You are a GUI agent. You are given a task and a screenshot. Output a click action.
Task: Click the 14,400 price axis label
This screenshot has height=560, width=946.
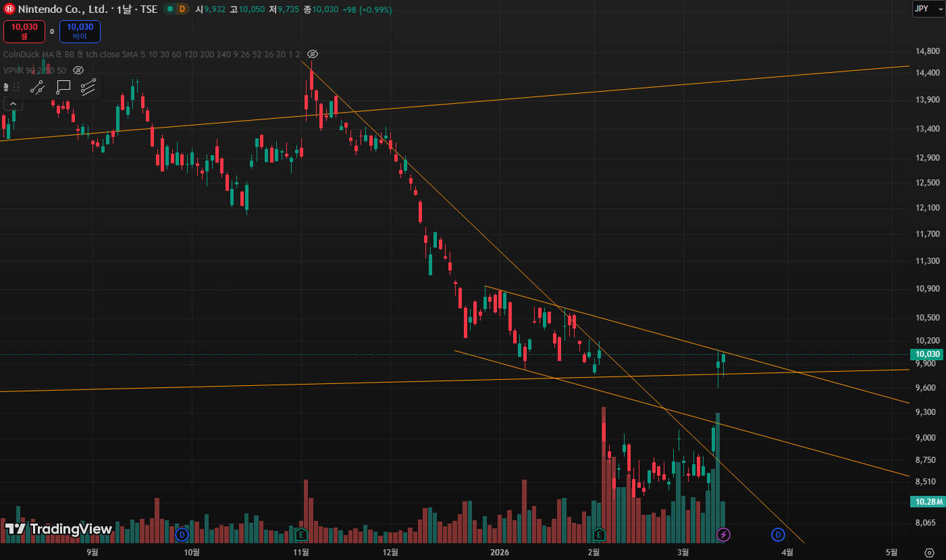point(928,73)
